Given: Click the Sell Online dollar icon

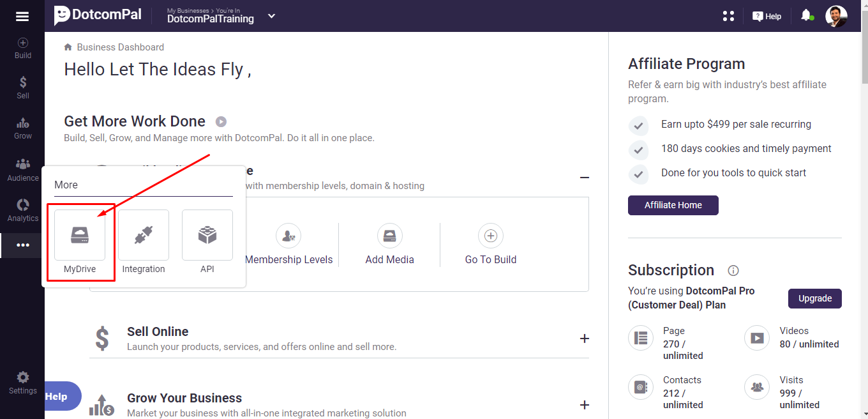Looking at the screenshot, I should pyautogui.click(x=102, y=339).
